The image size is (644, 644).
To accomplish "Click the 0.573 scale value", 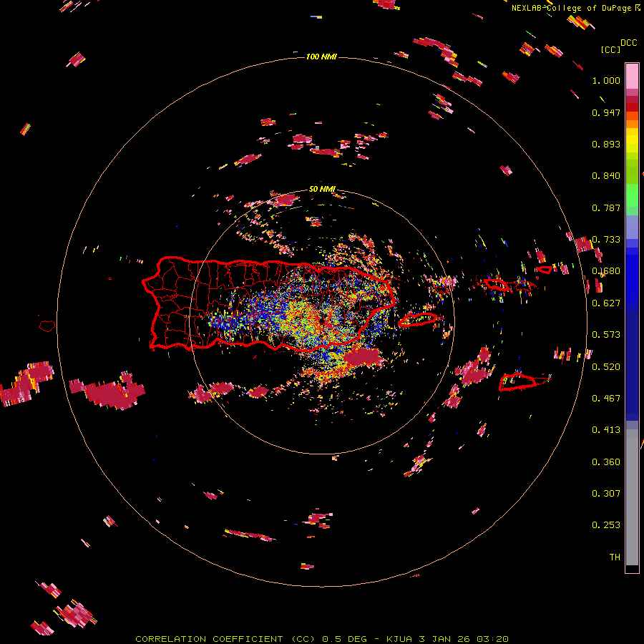I will point(606,335).
